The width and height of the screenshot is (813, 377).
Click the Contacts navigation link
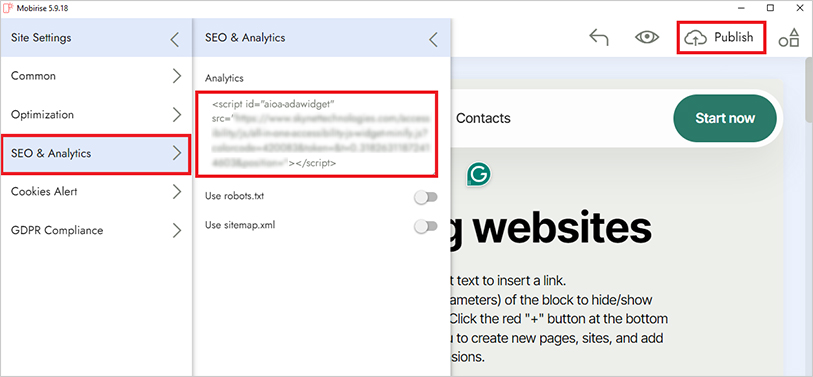click(483, 118)
